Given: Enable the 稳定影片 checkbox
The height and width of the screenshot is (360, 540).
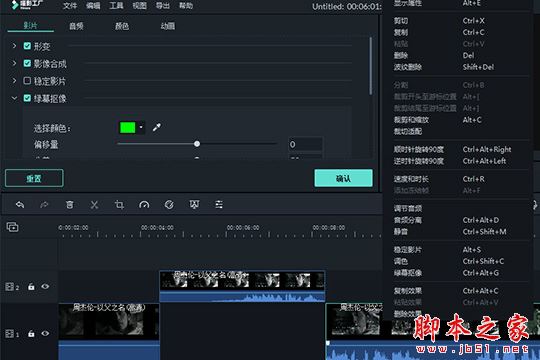Looking at the screenshot, I should 27,81.
